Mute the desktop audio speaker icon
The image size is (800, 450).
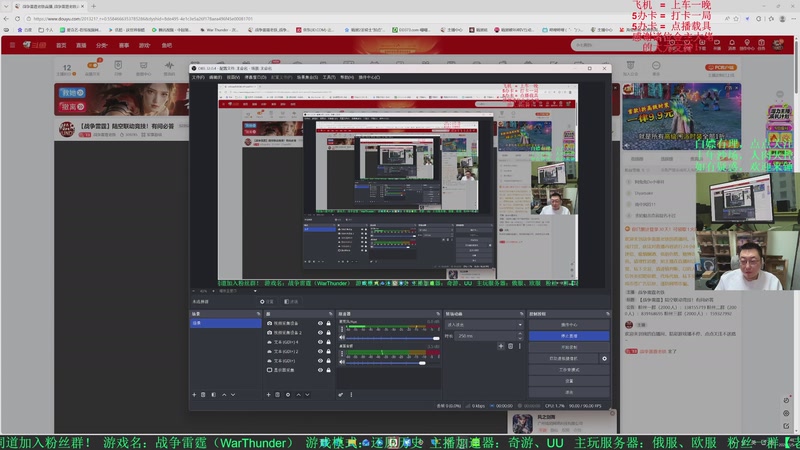pyautogui.click(x=342, y=362)
